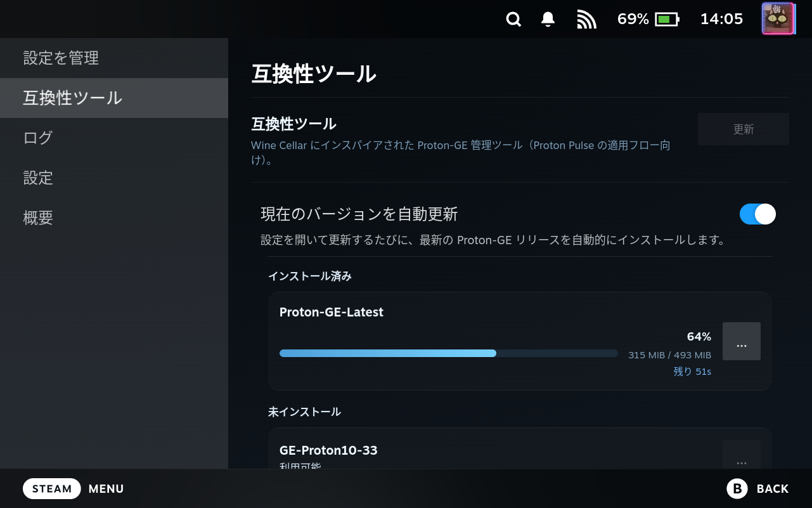Click the 14:05 clock display
The width and height of the screenshot is (812, 508).
click(721, 19)
